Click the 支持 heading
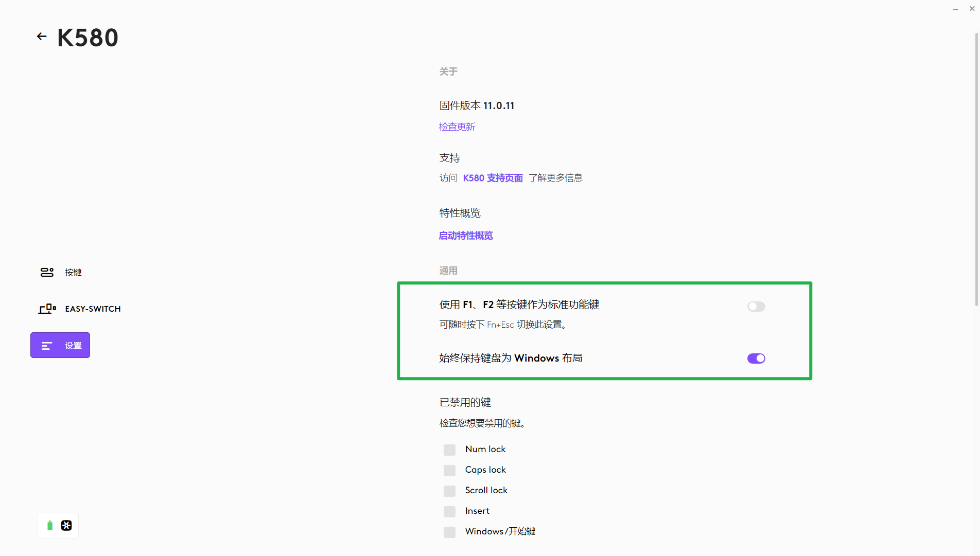980x556 pixels. tap(450, 158)
